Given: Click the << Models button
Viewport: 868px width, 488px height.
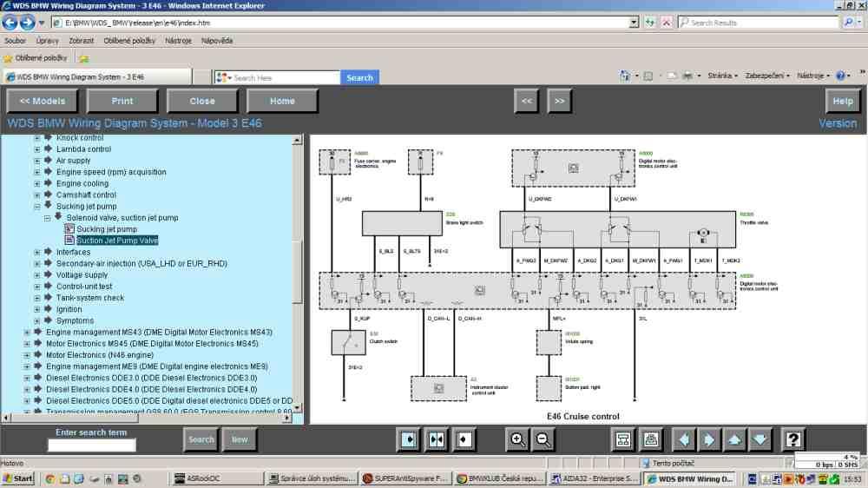Looking at the screenshot, I should coord(42,101).
